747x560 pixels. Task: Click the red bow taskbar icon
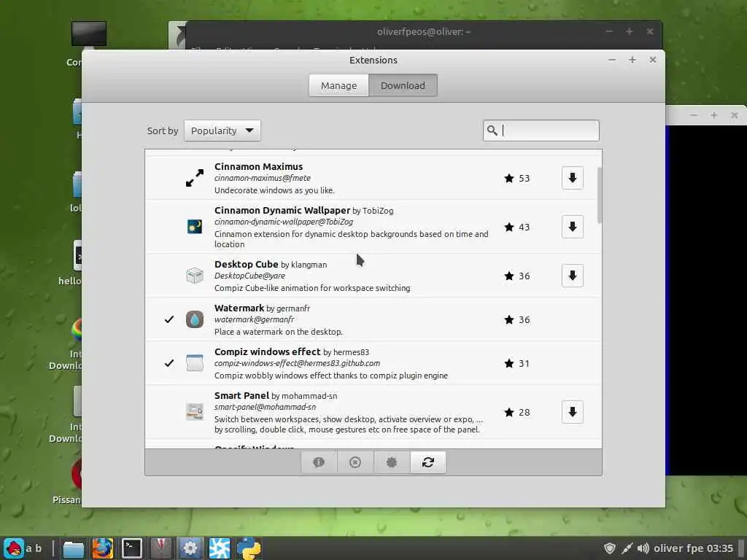coord(160,548)
